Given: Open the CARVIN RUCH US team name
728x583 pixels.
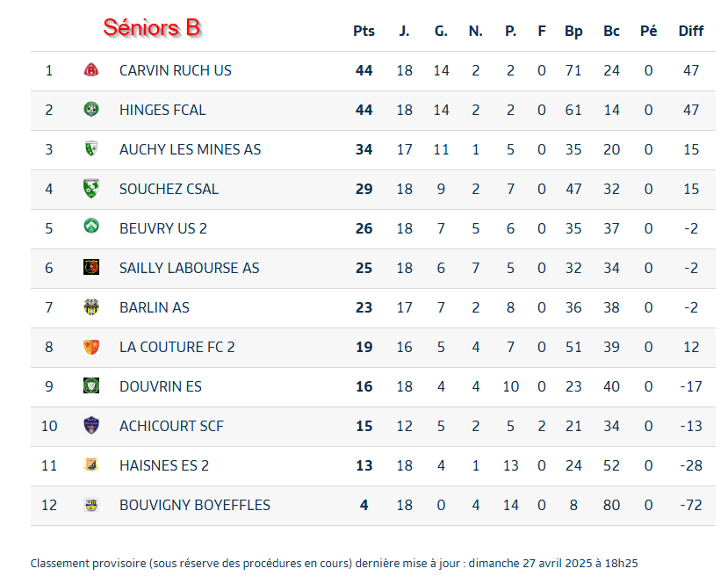Looking at the screenshot, I should (176, 70).
